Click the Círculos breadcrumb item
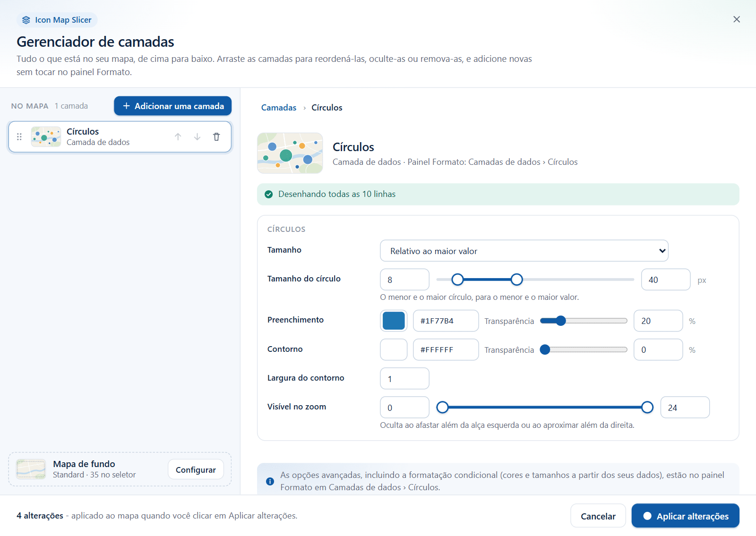 tap(327, 108)
